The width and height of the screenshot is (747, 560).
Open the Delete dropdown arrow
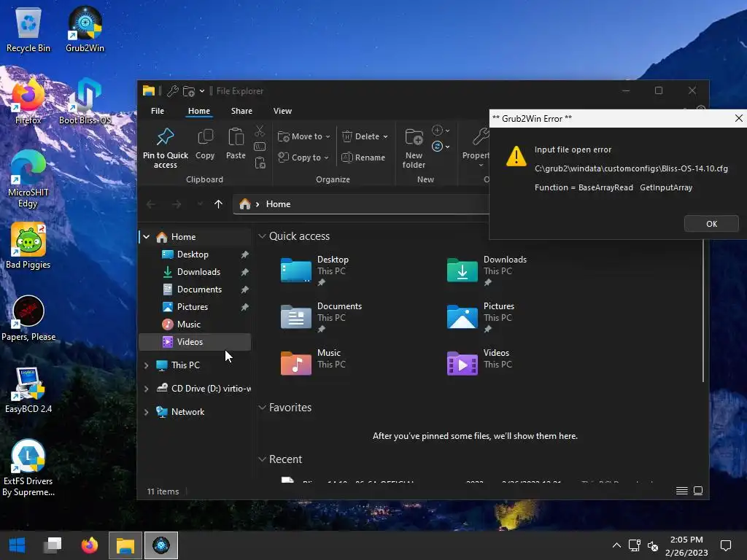coord(385,136)
